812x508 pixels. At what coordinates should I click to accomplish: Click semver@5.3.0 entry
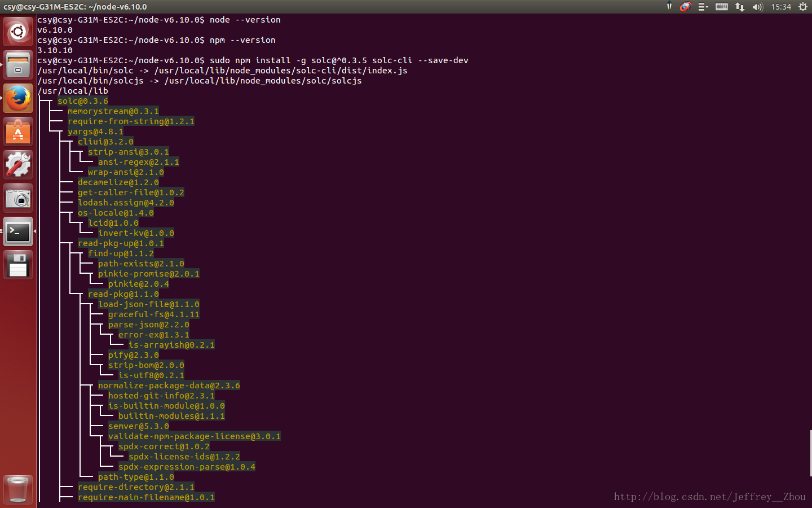pyautogui.click(x=139, y=426)
